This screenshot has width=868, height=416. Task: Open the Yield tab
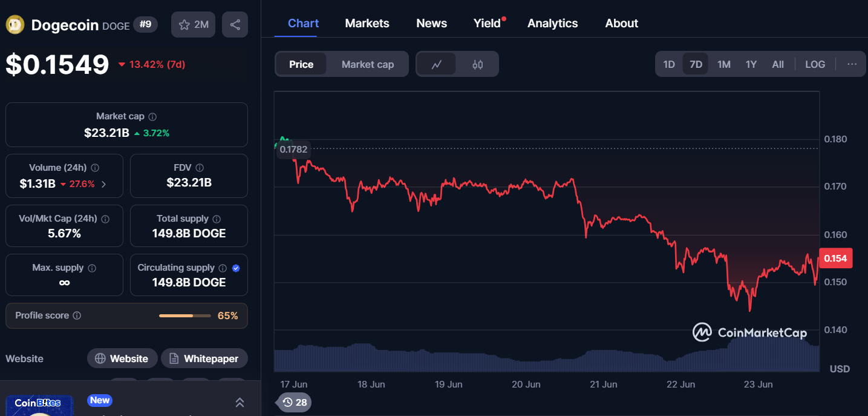pos(488,23)
